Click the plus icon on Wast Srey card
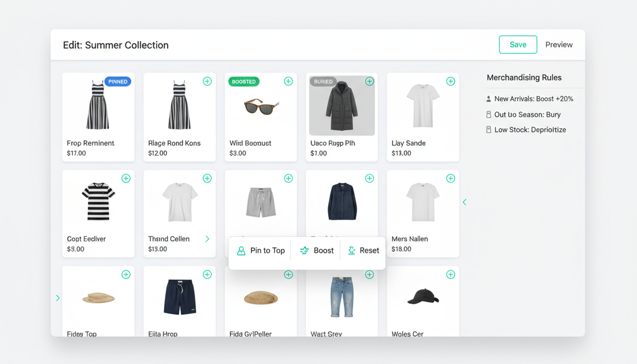The height and width of the screenshot is (364, 637). coord(369,275)
